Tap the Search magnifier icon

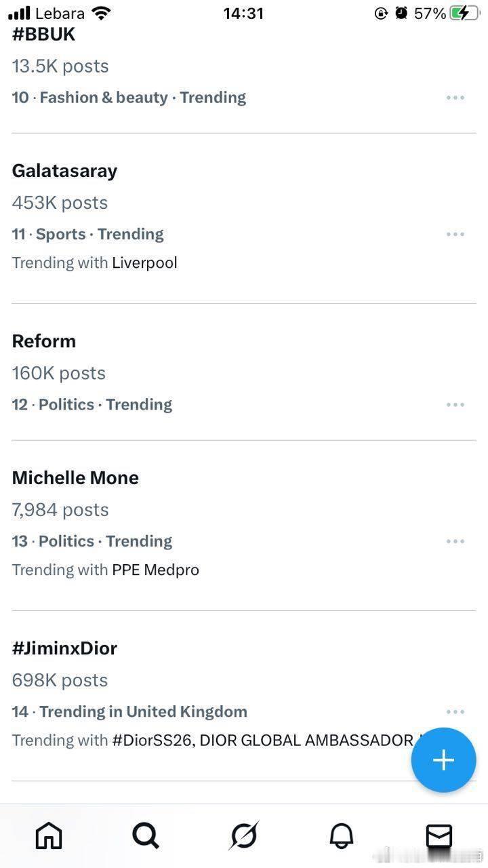146,836
